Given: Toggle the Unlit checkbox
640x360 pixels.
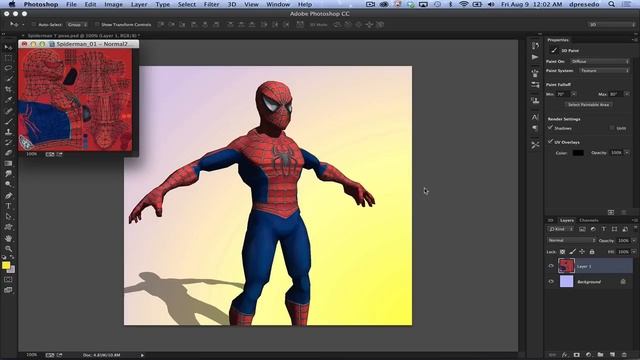Looking at the screenshot, I should pyautogui.click(x=612, y=128).
